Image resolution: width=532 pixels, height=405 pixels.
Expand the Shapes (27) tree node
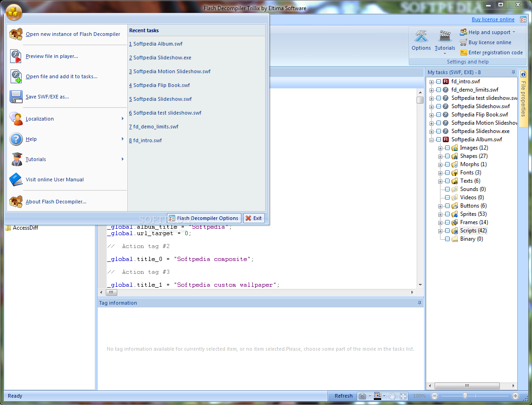coord(440,156)
